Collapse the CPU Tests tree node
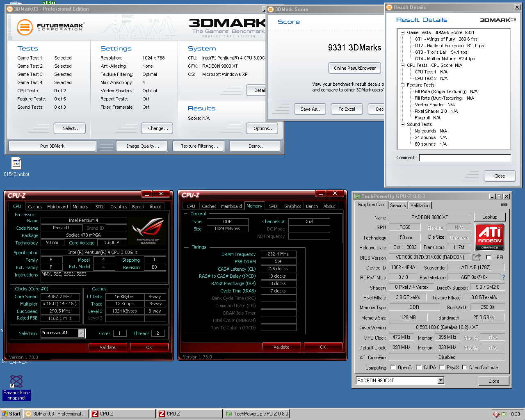 click(x=403, y=65)
